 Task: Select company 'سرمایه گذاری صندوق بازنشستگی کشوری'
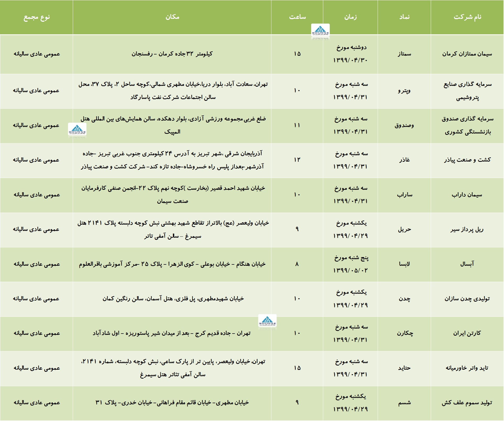(467, 125)
